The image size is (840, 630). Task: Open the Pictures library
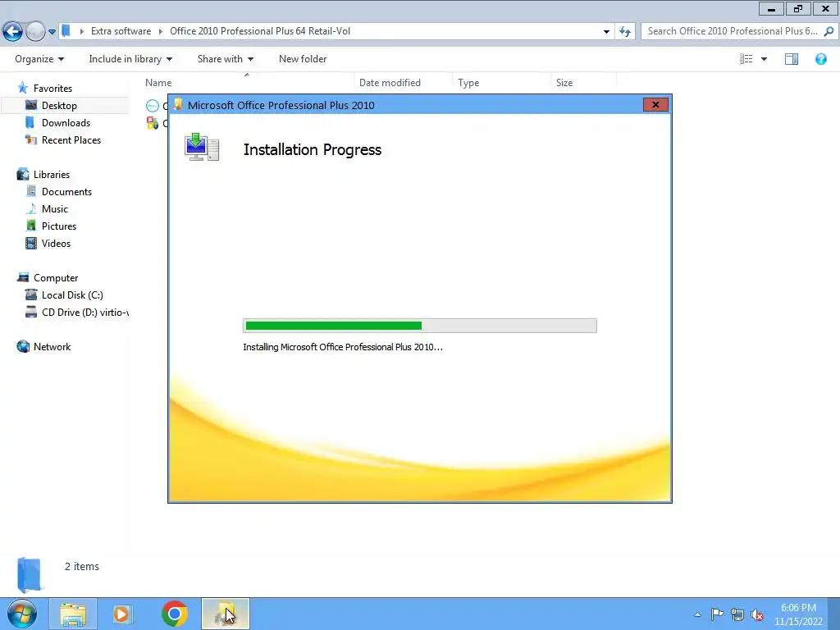(59, 226)
